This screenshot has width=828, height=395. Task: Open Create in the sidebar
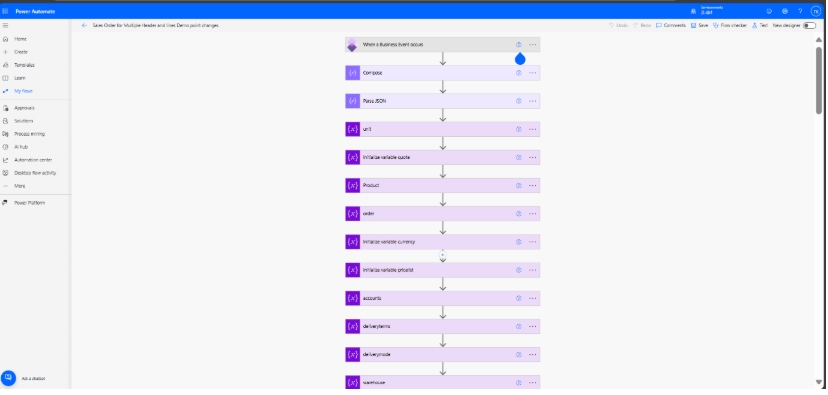(x=21, y=52)
